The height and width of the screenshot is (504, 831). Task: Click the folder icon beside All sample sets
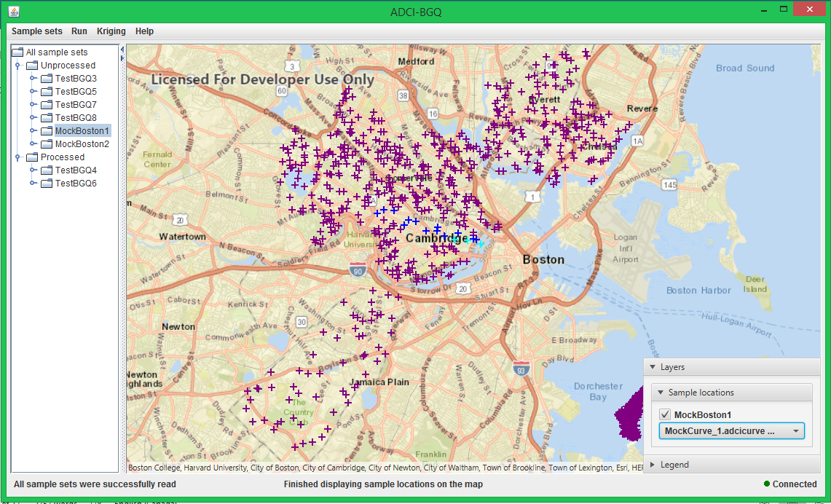tap(17, 52)
